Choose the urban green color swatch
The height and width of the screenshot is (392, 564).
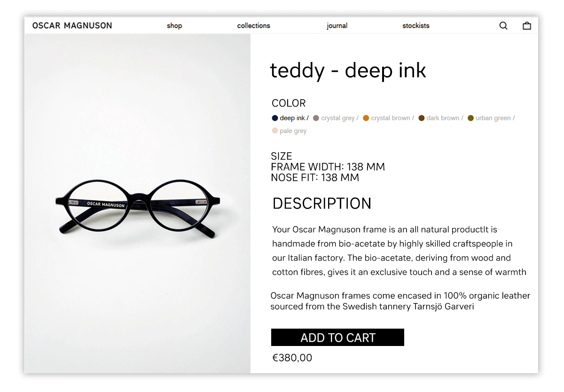tap(470, 118)
